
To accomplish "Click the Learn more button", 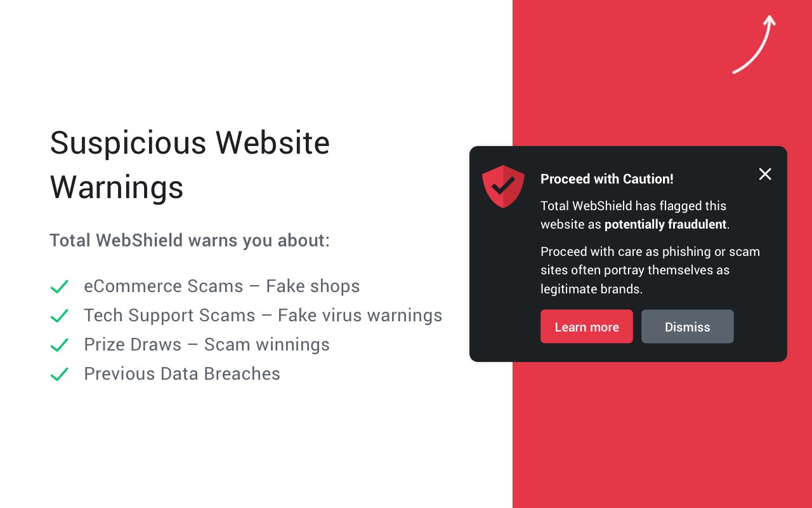I will pos(587,326).
